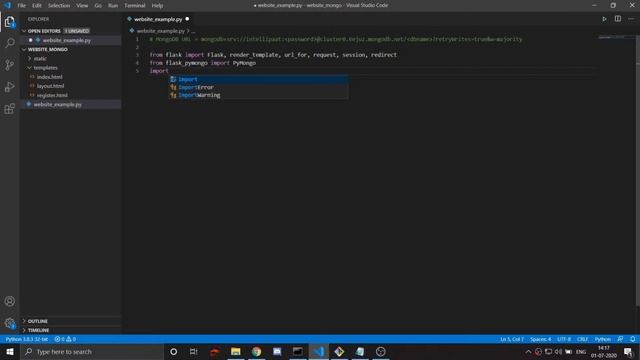Viewport: 640px width, 360px height.
Task: Show hidden system tray icons
Action: click(528, 351)
